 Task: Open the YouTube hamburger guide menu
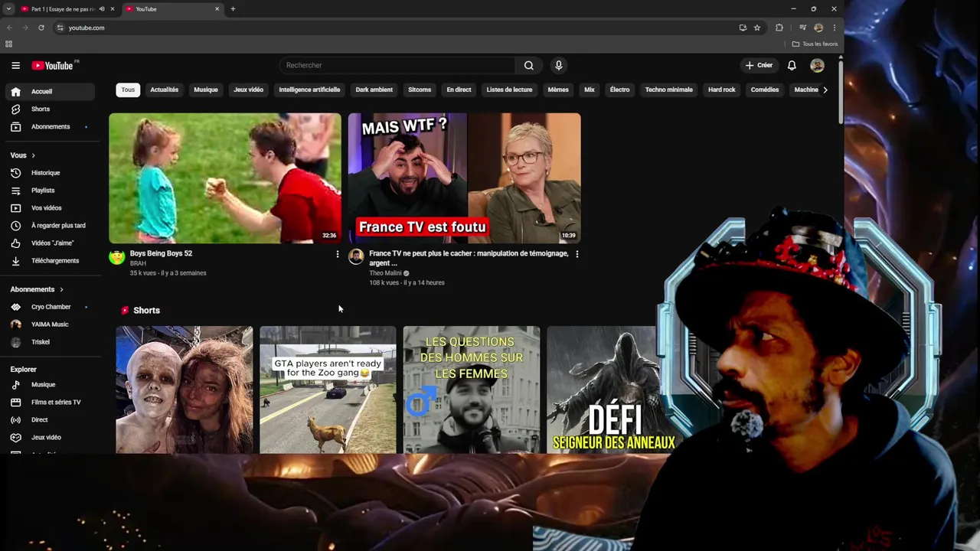[x=15, y=66]
